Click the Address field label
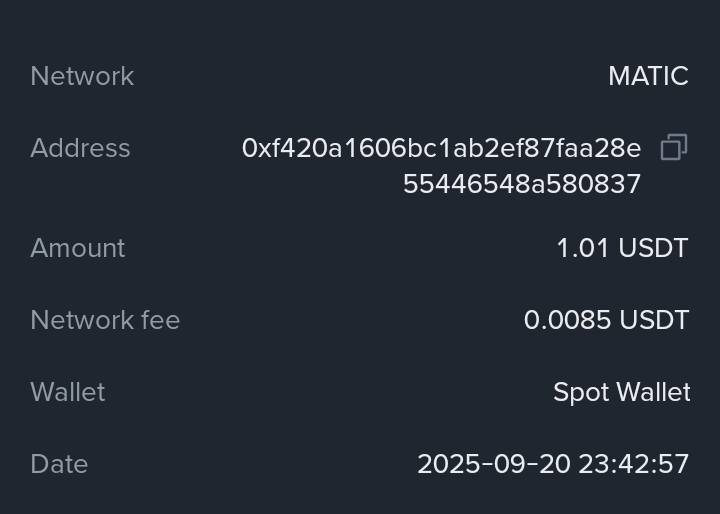 80,148
